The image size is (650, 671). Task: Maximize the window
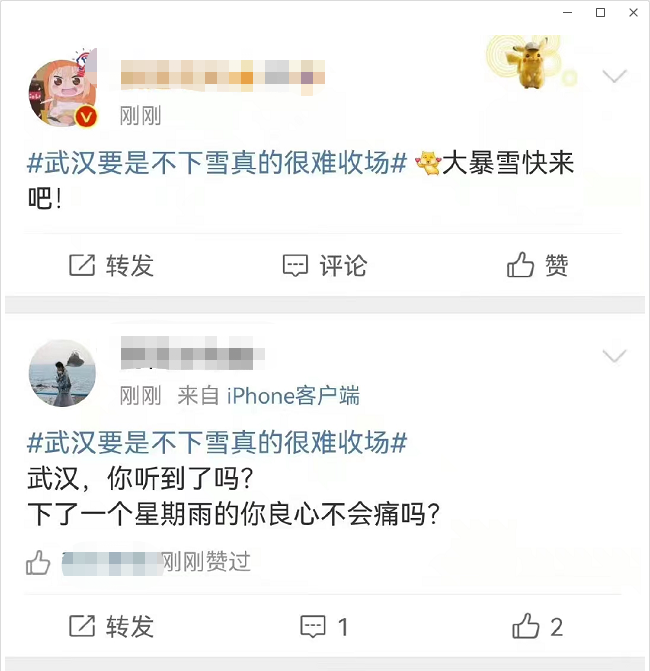coord(600,13)
